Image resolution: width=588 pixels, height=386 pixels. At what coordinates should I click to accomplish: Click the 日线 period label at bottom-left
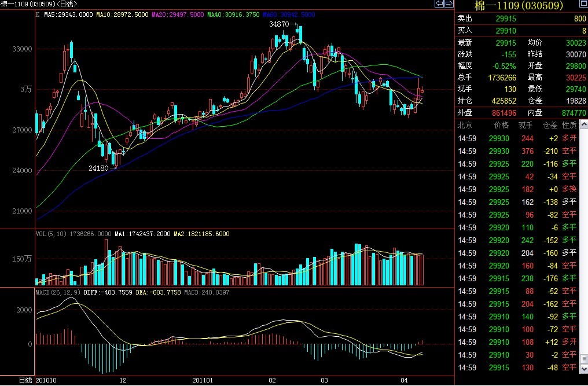click(25, 380)
